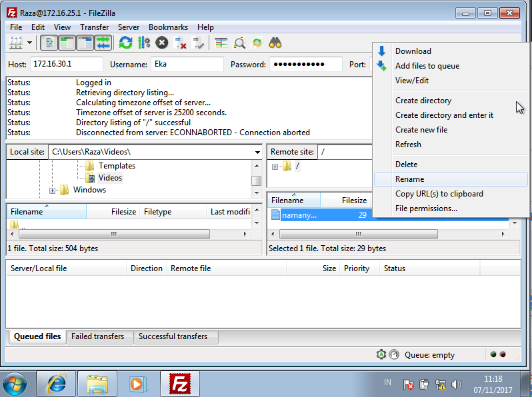The height and width of the screenshot is (397, 532).
Task: Expand the remote root folder node
Action: [275, 167]
